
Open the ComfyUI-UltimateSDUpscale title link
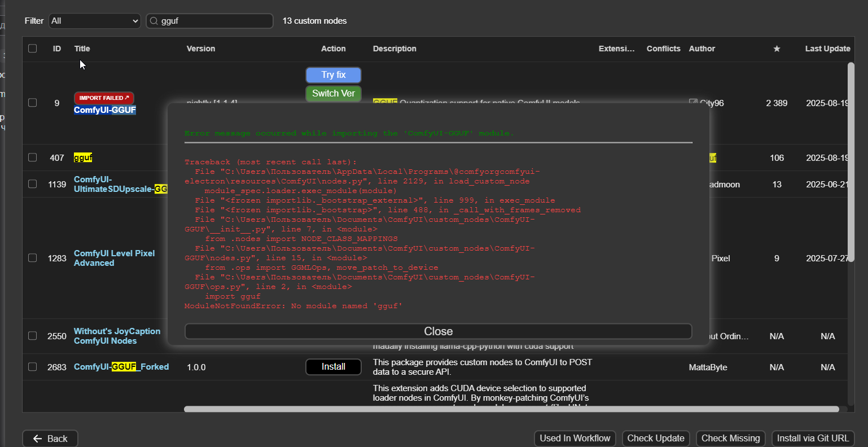tap(120, 184)
